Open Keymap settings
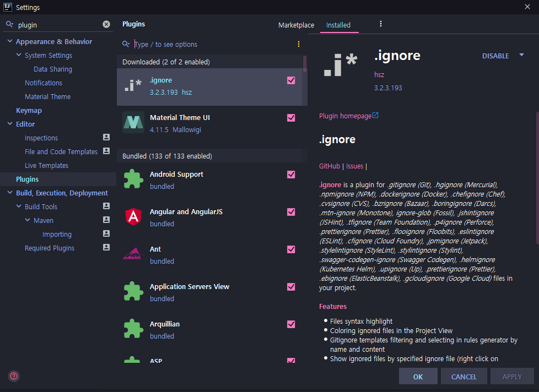This screenshot has width=539, height=392. (x=29, y=111)
